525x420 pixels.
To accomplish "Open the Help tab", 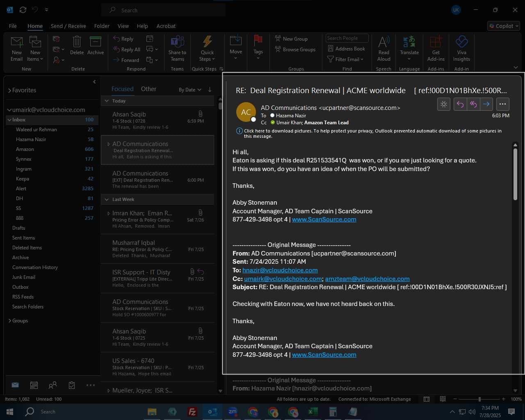I will (142, 26).
